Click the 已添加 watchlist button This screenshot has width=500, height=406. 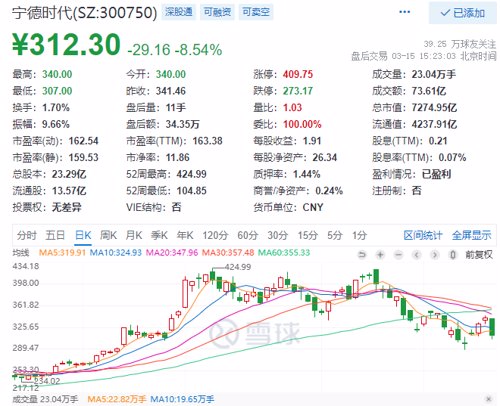click(463, 13)
